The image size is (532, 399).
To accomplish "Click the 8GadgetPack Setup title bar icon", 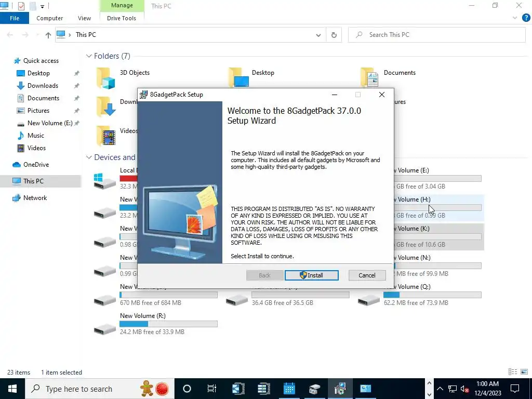I will (x=144, y=95).
